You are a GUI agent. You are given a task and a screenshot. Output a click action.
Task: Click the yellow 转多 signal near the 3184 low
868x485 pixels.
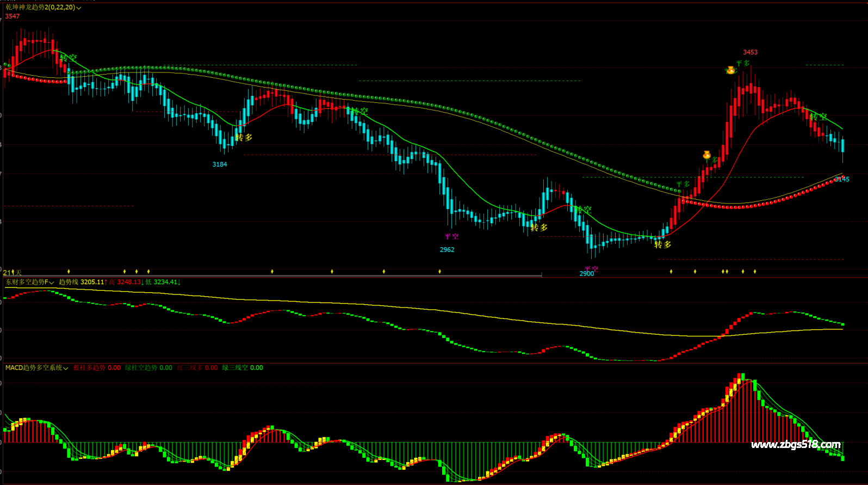[x=244, y=138]
